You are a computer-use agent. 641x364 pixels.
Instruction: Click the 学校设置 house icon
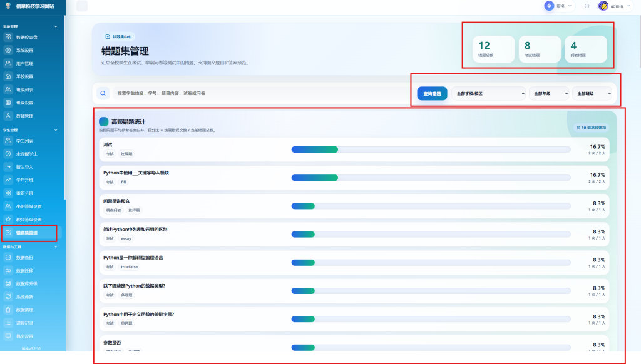pos(8,76)
